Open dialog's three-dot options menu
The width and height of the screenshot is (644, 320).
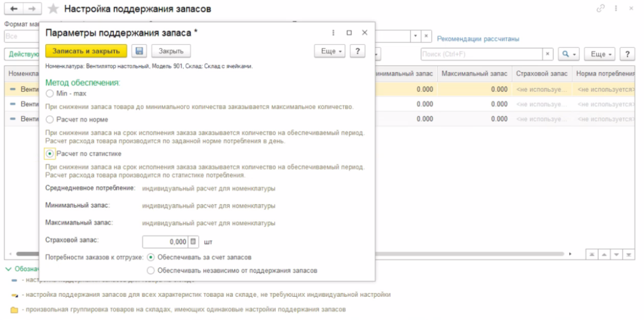coord(333,32)
